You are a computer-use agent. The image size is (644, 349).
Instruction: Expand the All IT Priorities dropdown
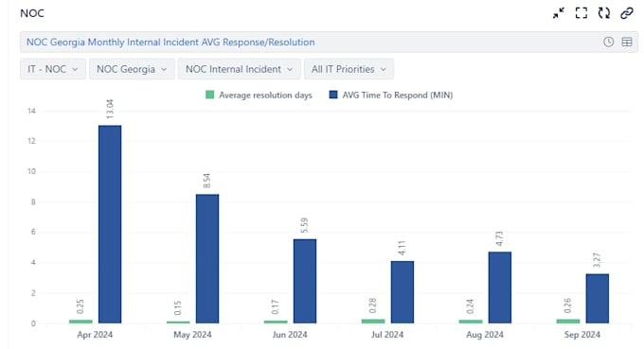click(x=349, y=69)
